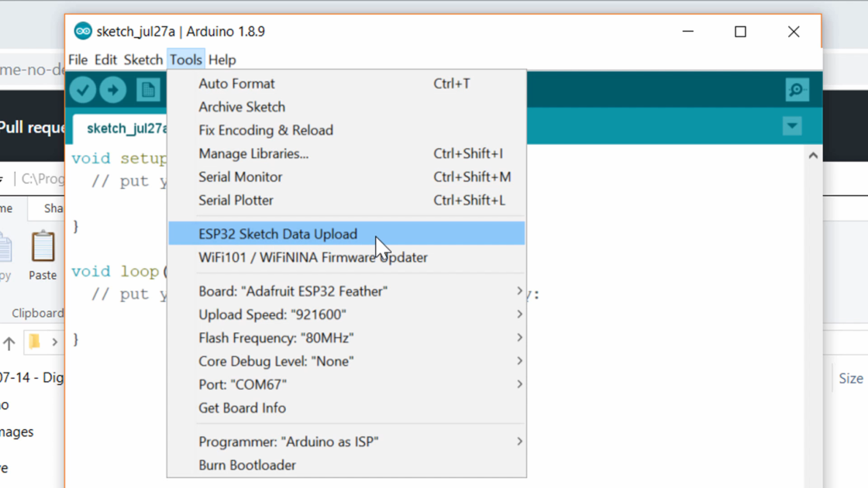The width and height of the screenshot is (868, 488).
Task: Select Burn Bootloader option
Action: [x=247, y=465]
